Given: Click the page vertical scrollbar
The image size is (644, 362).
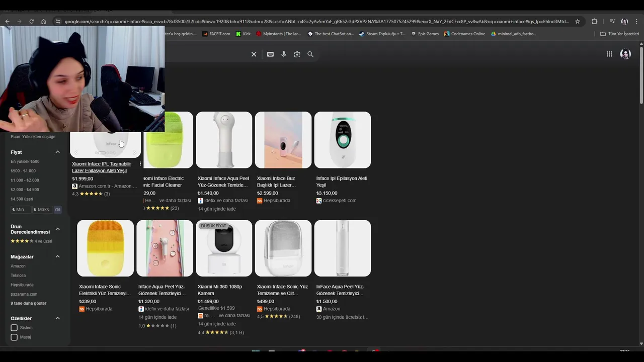Looking at the screenshot, I should click(641, 75).
